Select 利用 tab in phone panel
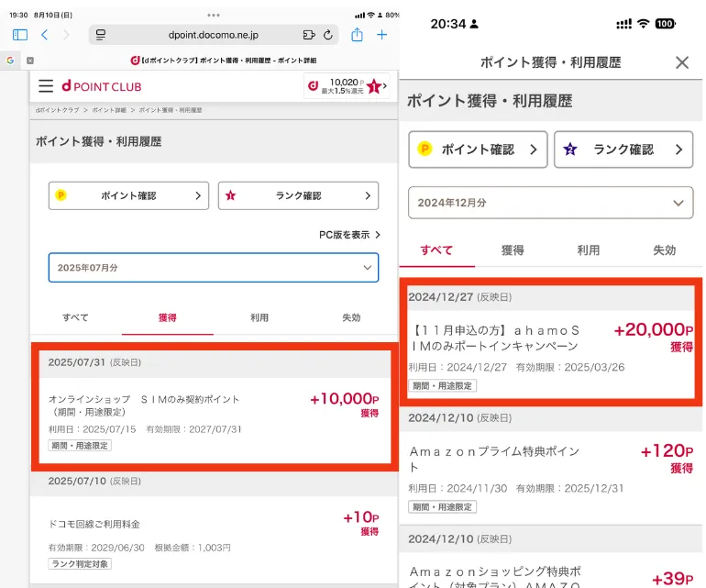706x588 pixels. coord(589,250)
